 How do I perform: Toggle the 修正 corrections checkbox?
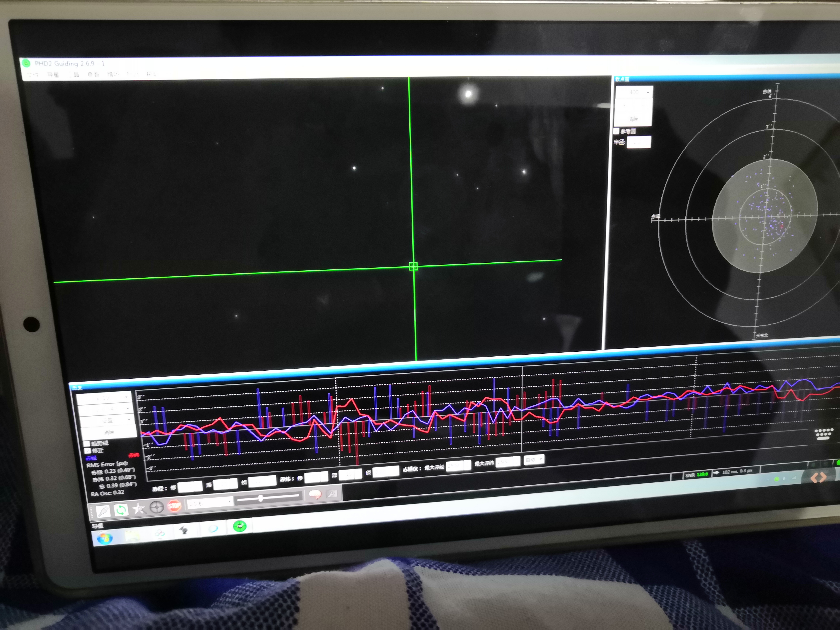click(88, 451)
